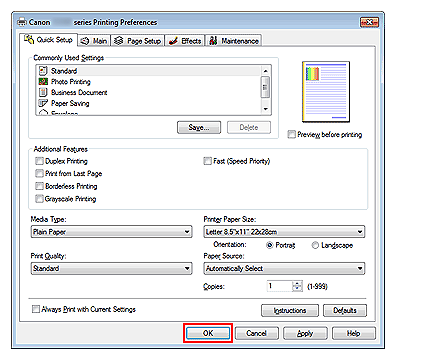Open the Paper Source dropdown
This screenshot has width=421, height=364.
point(284,268)
